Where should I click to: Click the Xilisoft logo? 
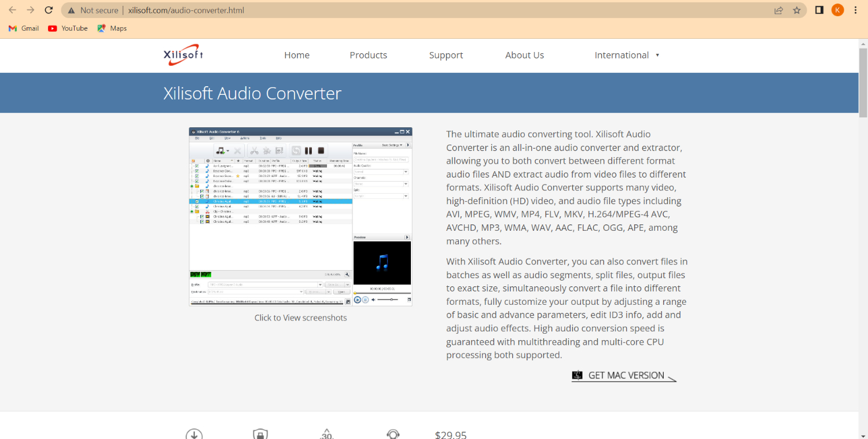point(183,55)
